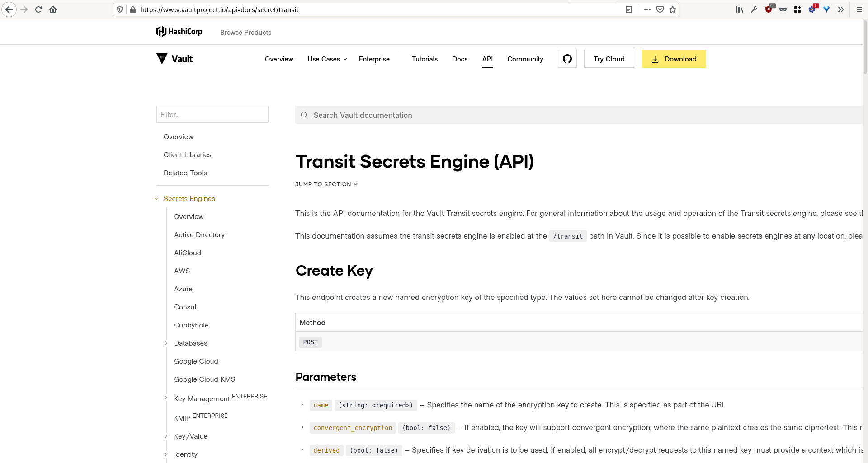The image size is (868, 463).
Task: Open the Library bookshelf icon
Action: (740, 9)
